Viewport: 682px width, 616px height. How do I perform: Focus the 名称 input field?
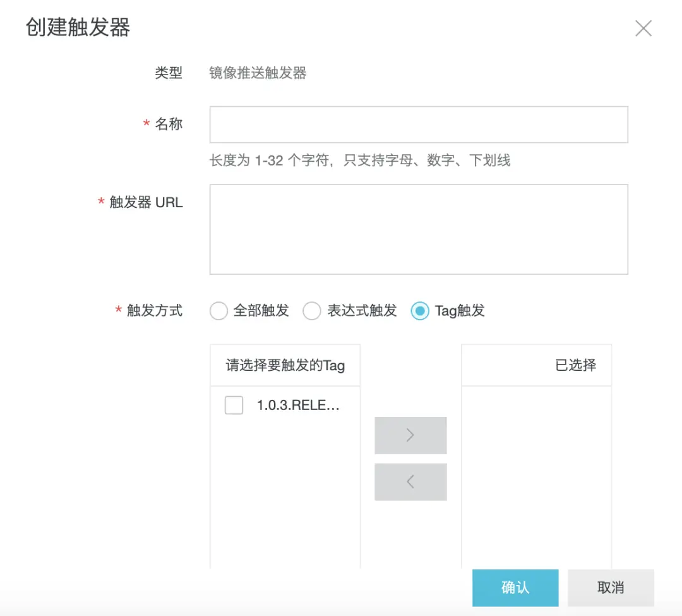click(x=418, y=124)
